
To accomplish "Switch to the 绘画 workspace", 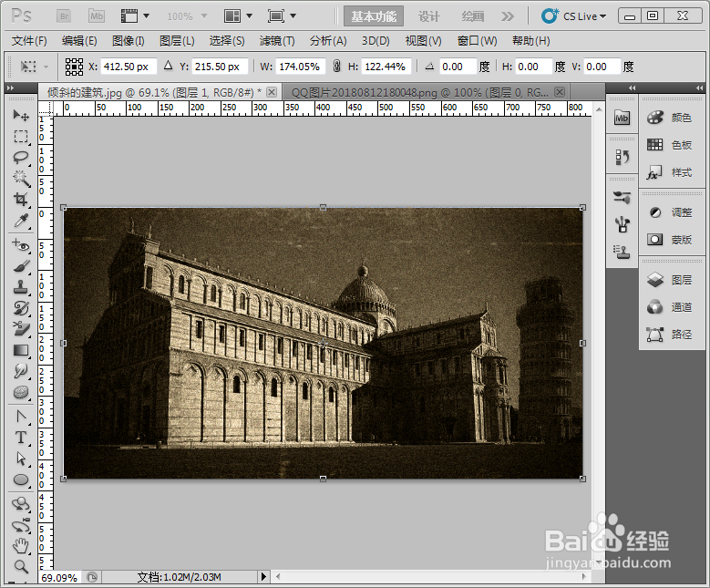I will coord(472,16).
